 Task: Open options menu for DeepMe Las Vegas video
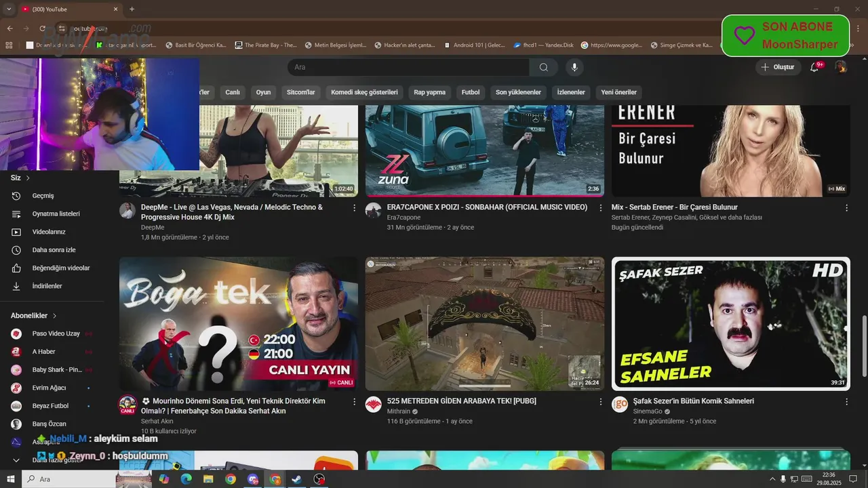354,208
